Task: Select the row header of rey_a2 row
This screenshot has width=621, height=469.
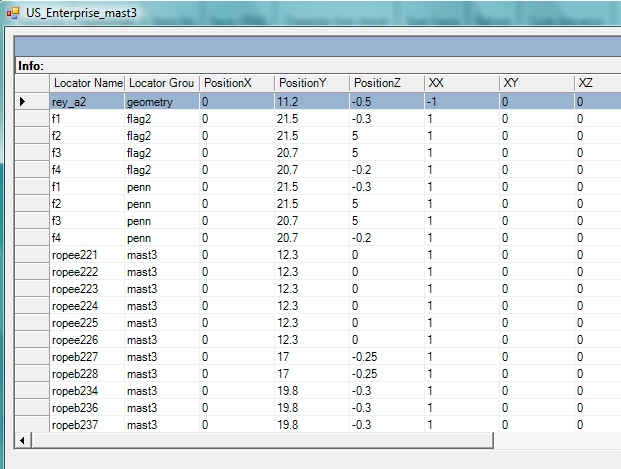Action: click(32, 102)
